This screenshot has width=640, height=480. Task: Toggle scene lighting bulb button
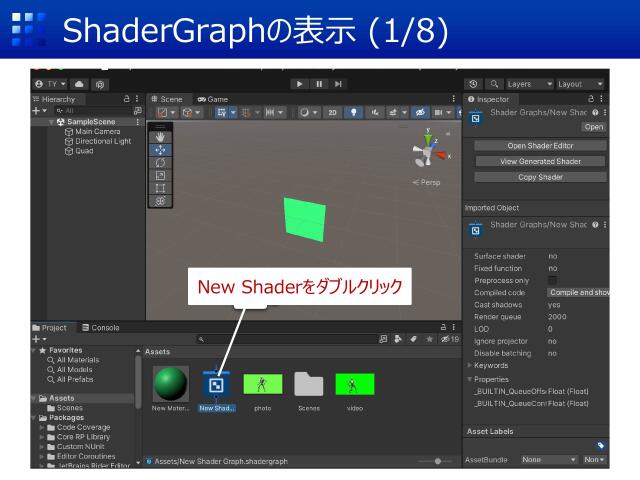point(353,113)
